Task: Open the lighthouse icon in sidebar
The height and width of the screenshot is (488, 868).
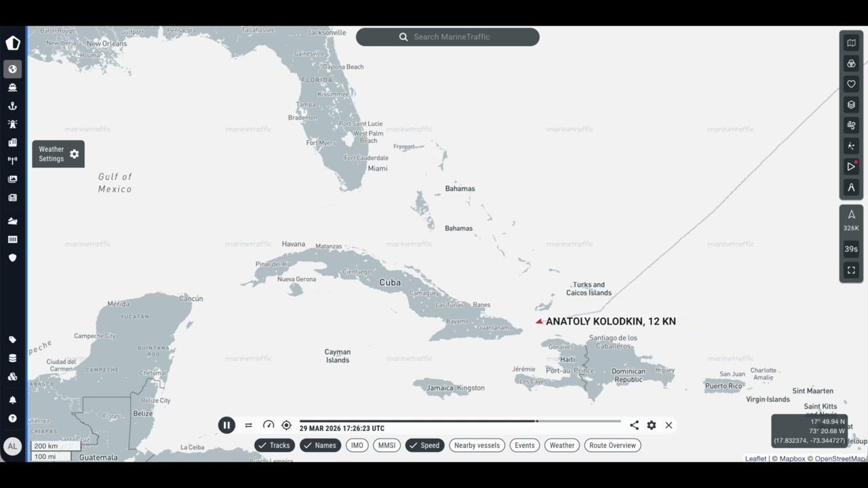Action: click(12, 124)
